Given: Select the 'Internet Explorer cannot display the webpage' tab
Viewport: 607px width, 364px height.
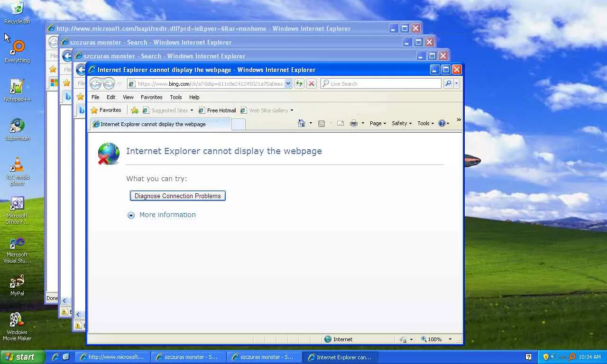Looking at the screenshot, I should pos(160,124).
